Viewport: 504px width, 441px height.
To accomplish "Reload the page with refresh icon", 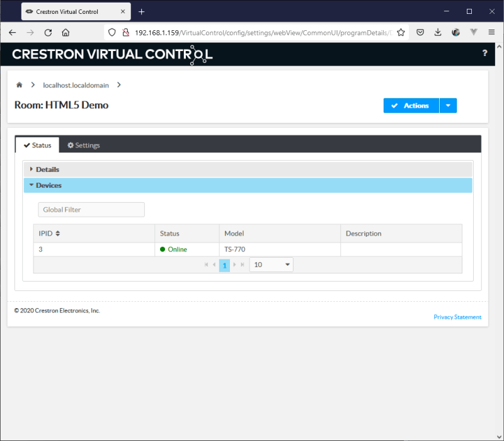I will coord(48,33).
